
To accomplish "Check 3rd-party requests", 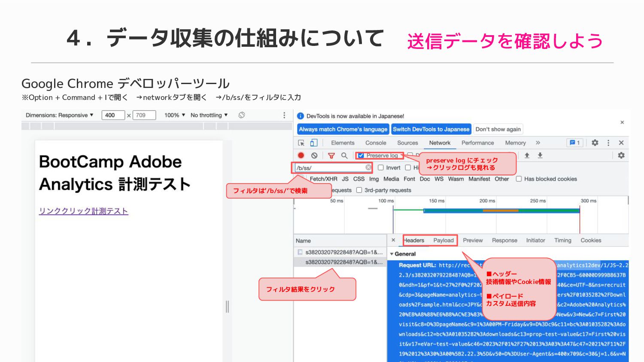I will coord(359,190).
